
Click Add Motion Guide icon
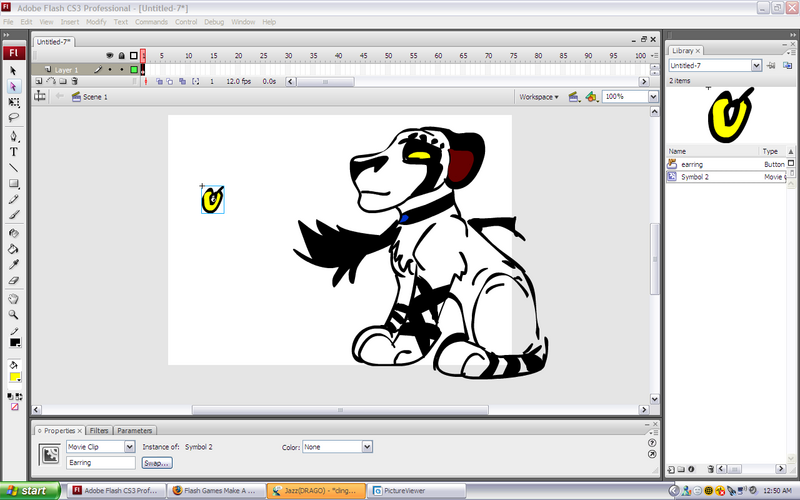point(51,81)
